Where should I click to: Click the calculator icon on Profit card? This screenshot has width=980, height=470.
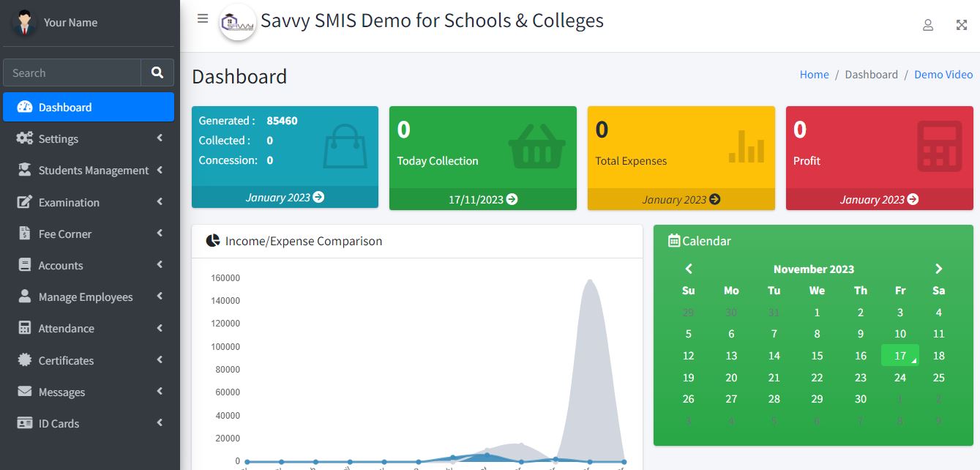pos(940,146)
